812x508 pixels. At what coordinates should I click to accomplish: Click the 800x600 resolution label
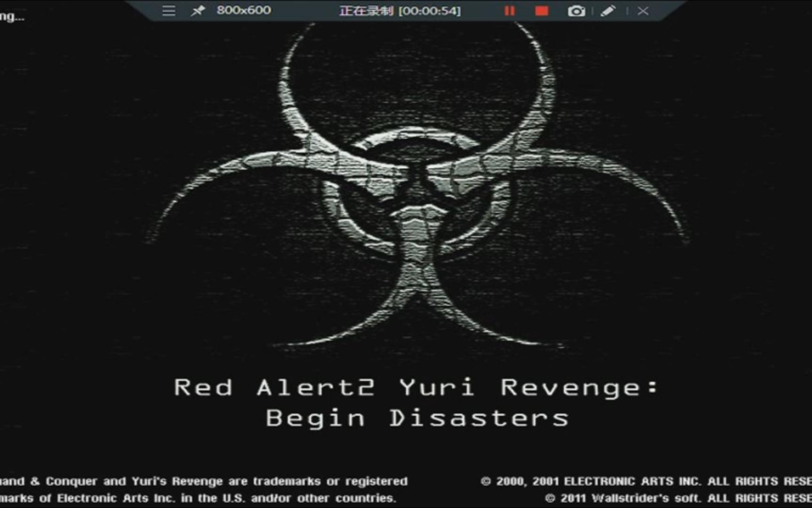pos(243,10)
